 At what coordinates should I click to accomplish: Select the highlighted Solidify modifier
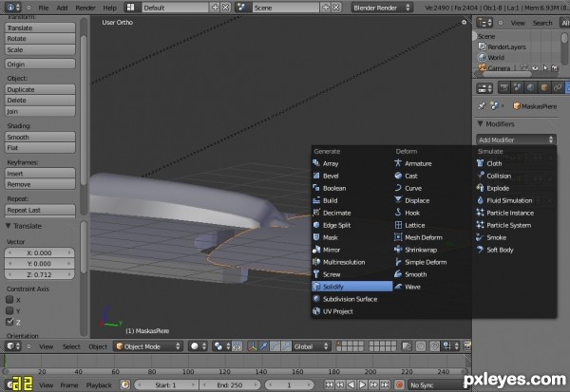pos(351,287)
